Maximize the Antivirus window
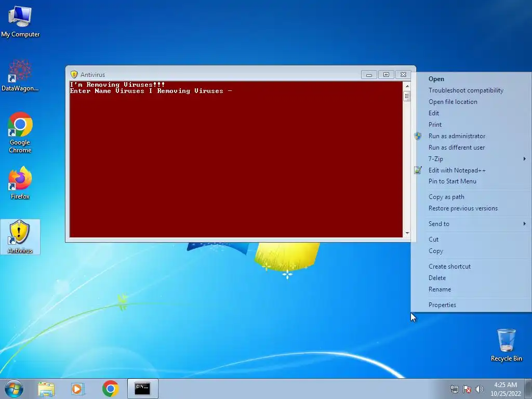Viewport: 532px width, 399px height. click(x=386, y=75)
